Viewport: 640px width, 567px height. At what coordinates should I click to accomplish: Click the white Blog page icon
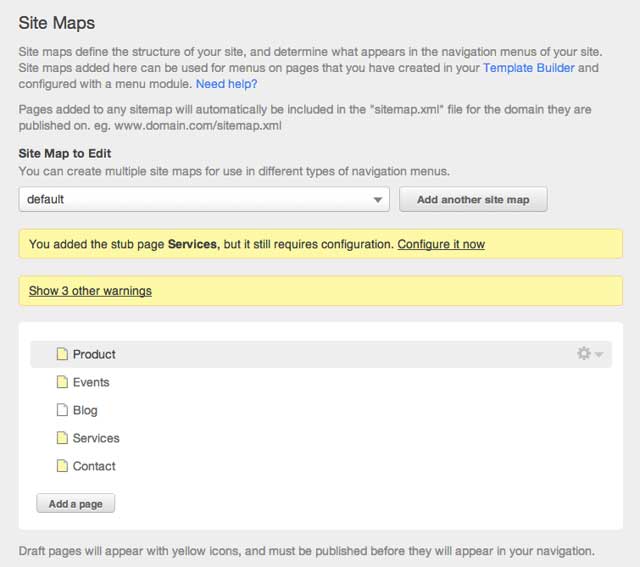[x=62, y=410]
